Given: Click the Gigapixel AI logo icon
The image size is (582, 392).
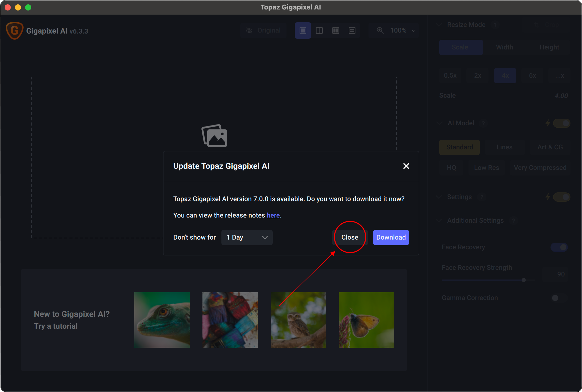Looking at the screenshot, I should 15,31.
